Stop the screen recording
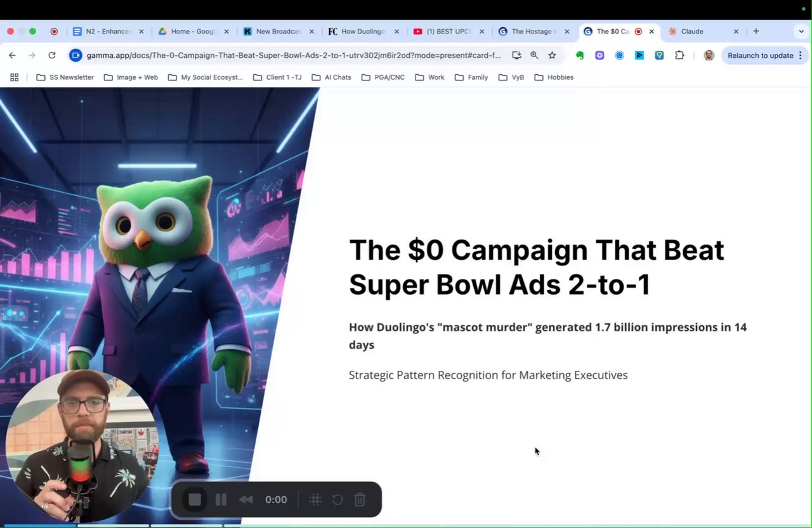 point(195,499)
